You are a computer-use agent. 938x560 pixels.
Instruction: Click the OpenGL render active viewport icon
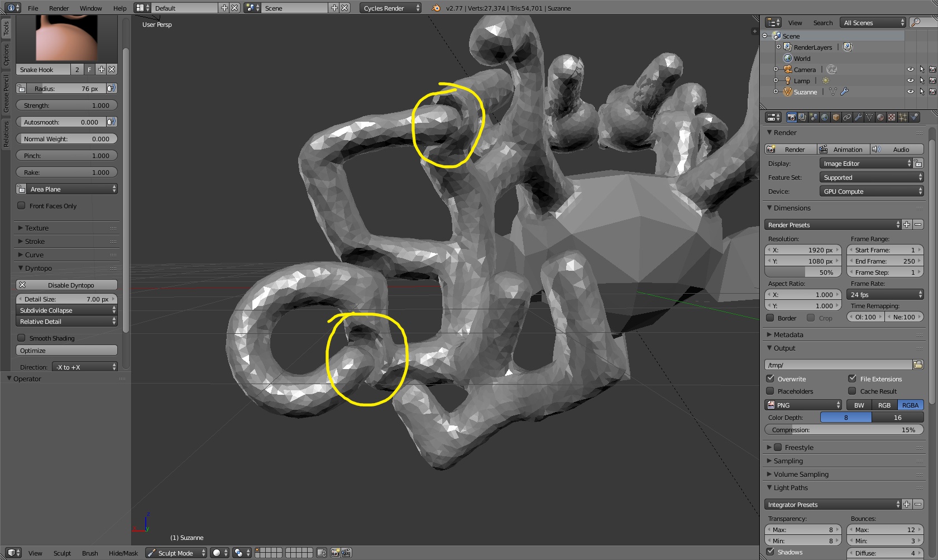pos(335,553)
